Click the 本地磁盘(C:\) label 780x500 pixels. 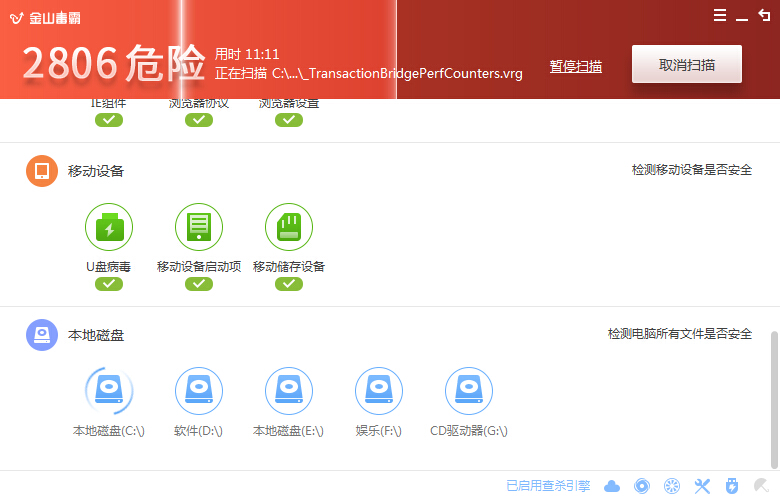point(109,431)
